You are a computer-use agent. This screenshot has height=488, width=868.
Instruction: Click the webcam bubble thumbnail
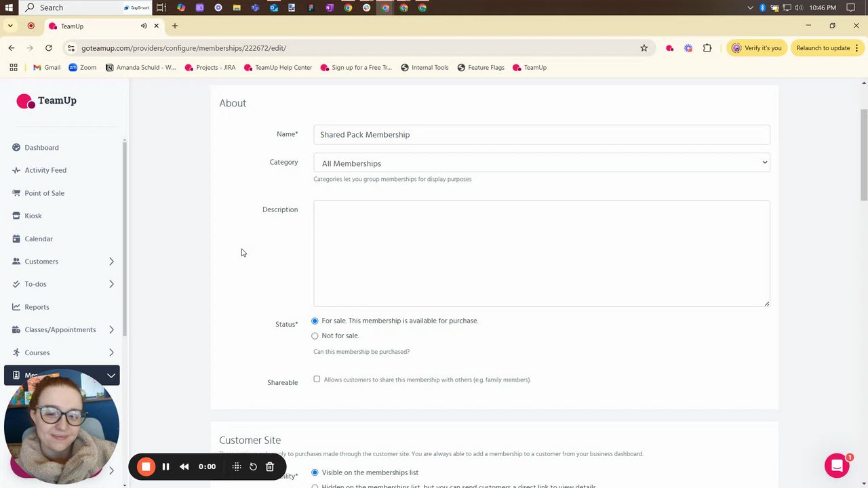(62, 426)
